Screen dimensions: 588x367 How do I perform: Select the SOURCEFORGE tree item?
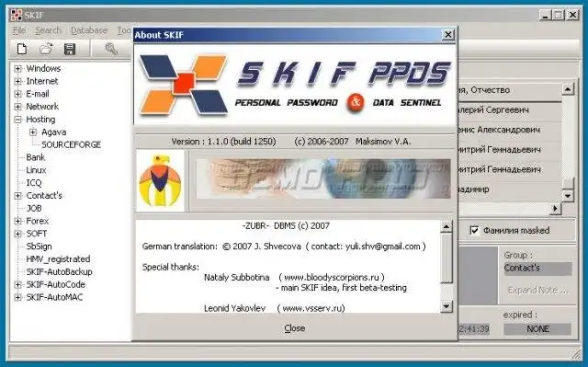coord(72,144)
